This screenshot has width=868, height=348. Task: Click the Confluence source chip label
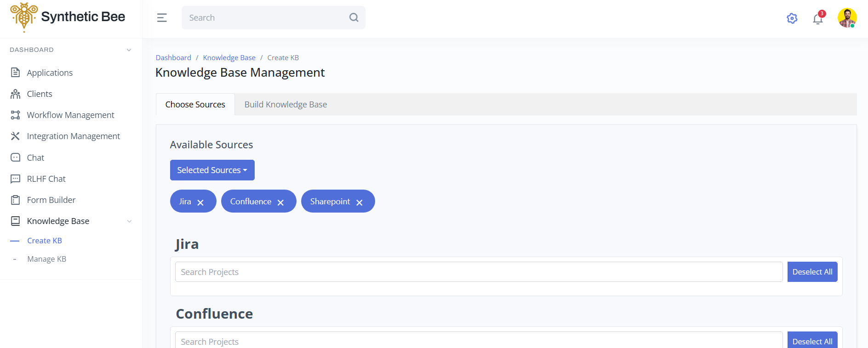(251, 202)
